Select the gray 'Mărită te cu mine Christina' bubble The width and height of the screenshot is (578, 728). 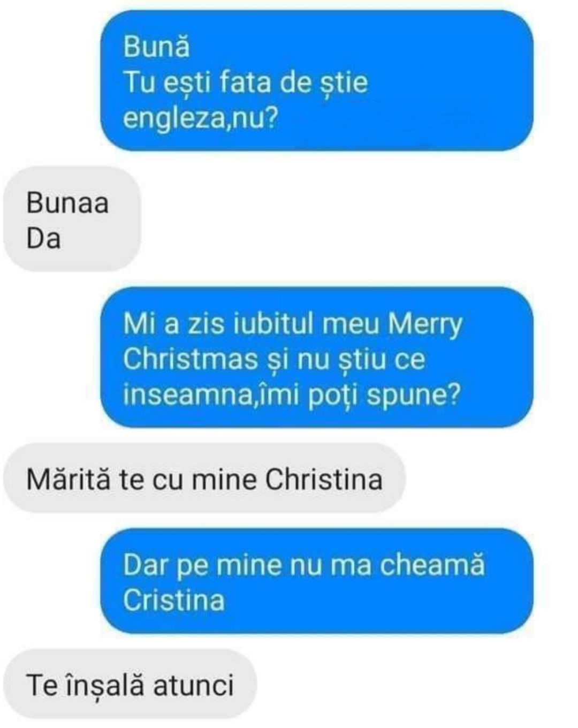click(x=204, y=478)
